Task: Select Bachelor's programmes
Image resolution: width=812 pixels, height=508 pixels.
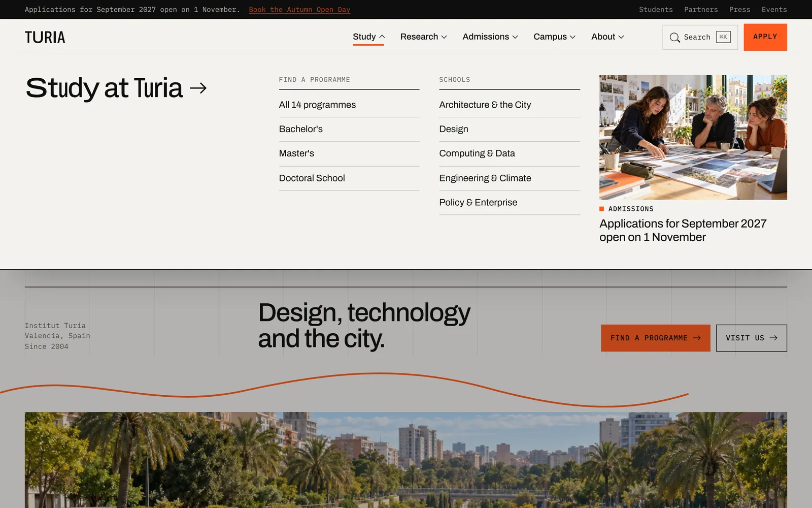Action: [x=349, y=129]
